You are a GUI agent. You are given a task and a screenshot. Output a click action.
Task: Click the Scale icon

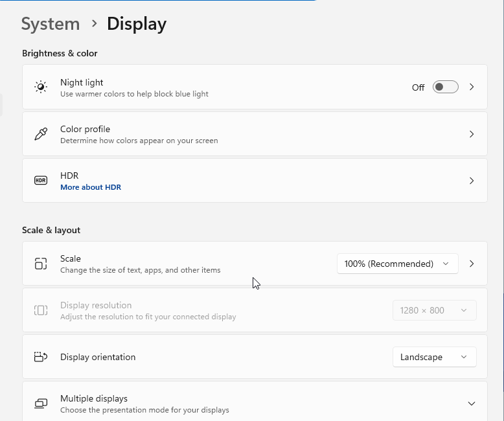pos(41,264)
